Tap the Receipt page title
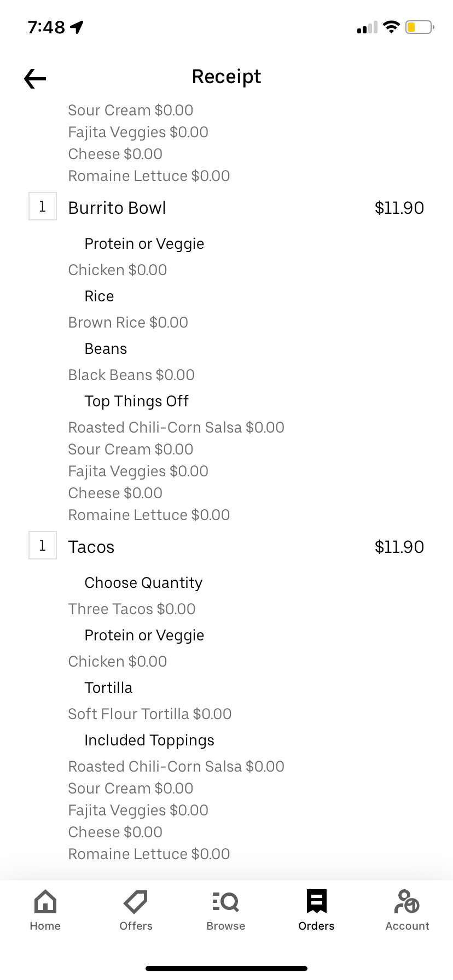This screenshot has height=980, width=453. (226, 77)
